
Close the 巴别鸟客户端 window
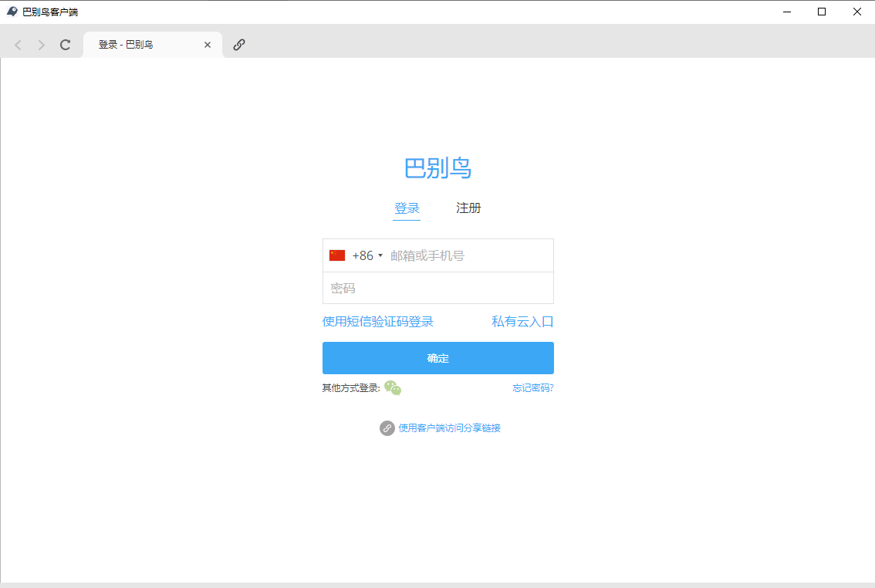pos(857,12)
